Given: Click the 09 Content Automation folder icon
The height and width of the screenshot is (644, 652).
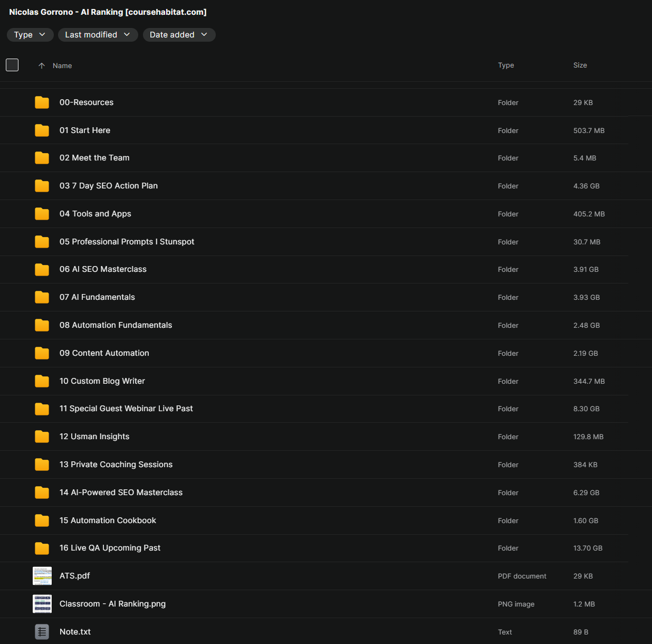Looking at the screenshot, I should coord(42,353).
